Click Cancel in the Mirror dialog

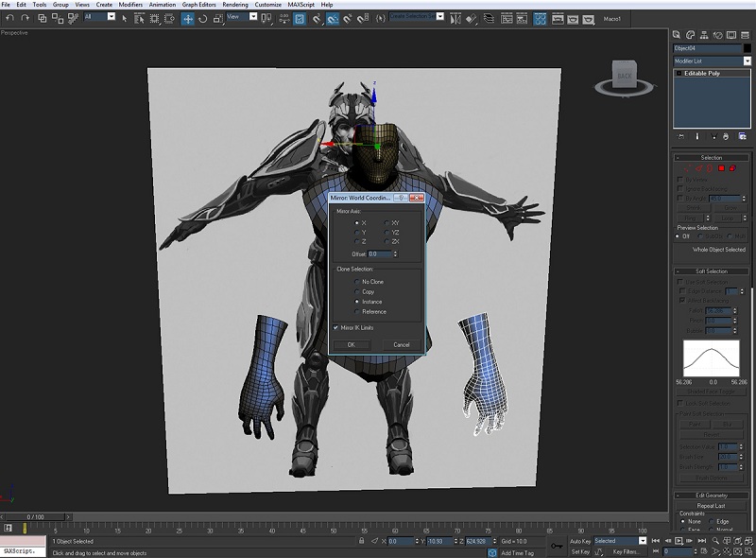402,344
